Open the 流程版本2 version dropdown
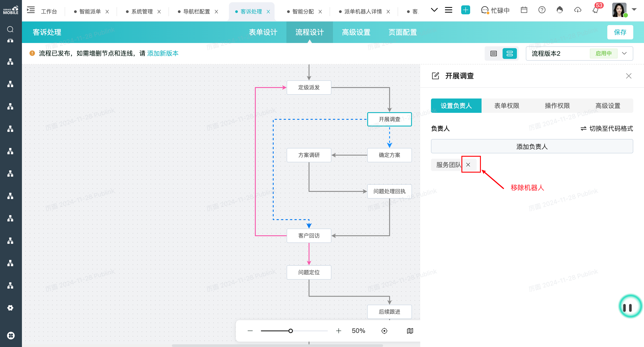This screenshot has width=644, height=347. click(x=579, y=54)
